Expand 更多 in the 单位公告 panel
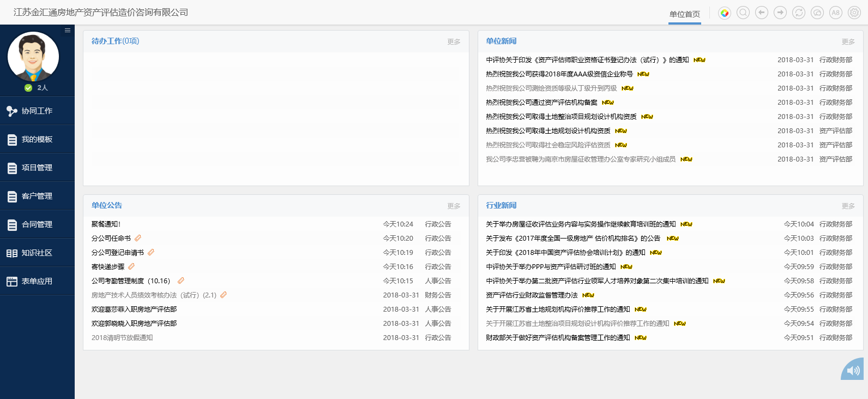This screenshot has width=868, height=399. pos(454,206)
